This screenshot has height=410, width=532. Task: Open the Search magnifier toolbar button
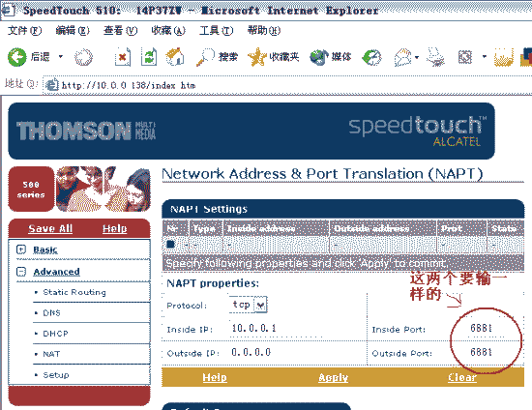tap(217, 57)
